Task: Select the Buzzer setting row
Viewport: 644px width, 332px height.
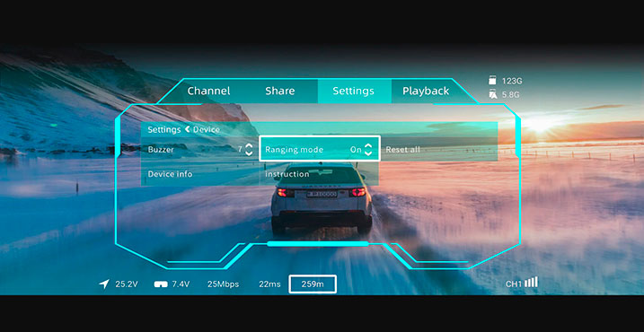Action: coord(200,149)
